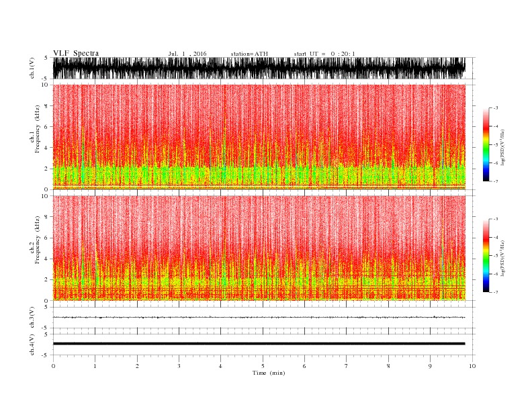The width and height of the screenshot is (532, 411).
Task: Click the time axis tick label "1"
Action: pyautogui.click(x=95, y=366)
